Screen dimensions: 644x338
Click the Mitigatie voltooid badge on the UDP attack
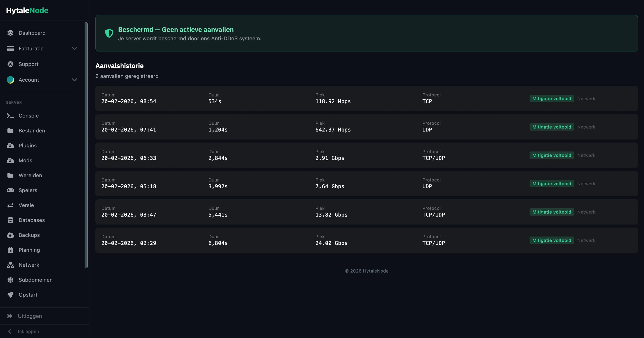point(552,127)
